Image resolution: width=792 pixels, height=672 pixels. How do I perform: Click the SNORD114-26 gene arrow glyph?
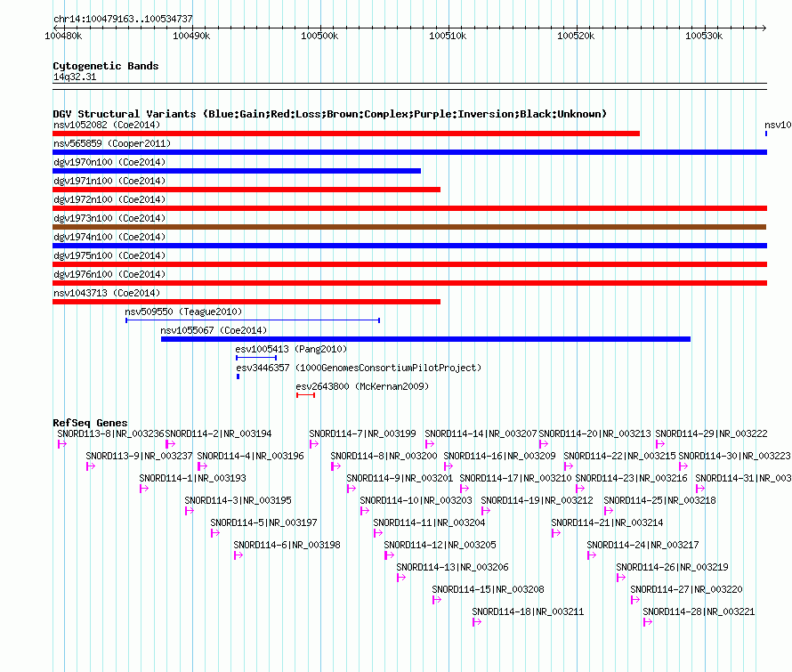point(621,578)
